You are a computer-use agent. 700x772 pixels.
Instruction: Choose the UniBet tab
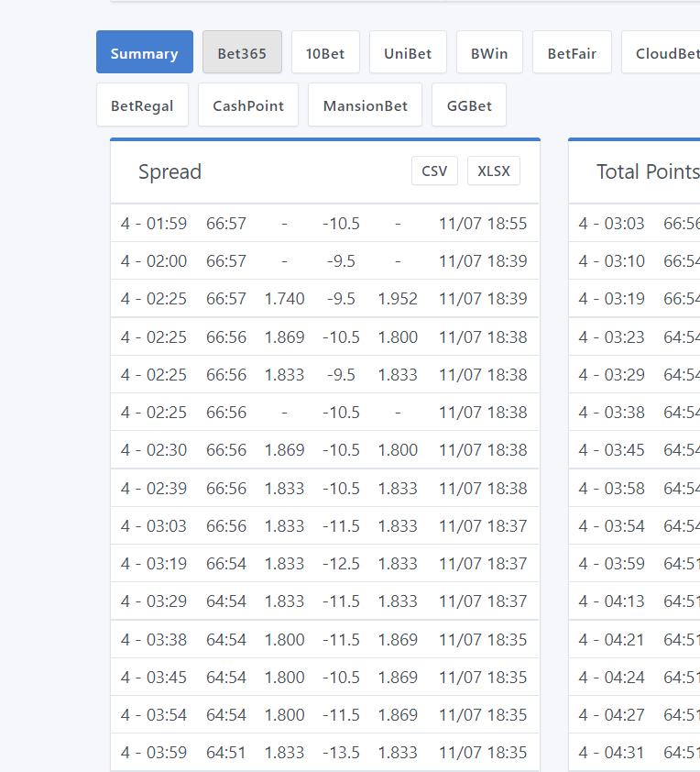408,52
